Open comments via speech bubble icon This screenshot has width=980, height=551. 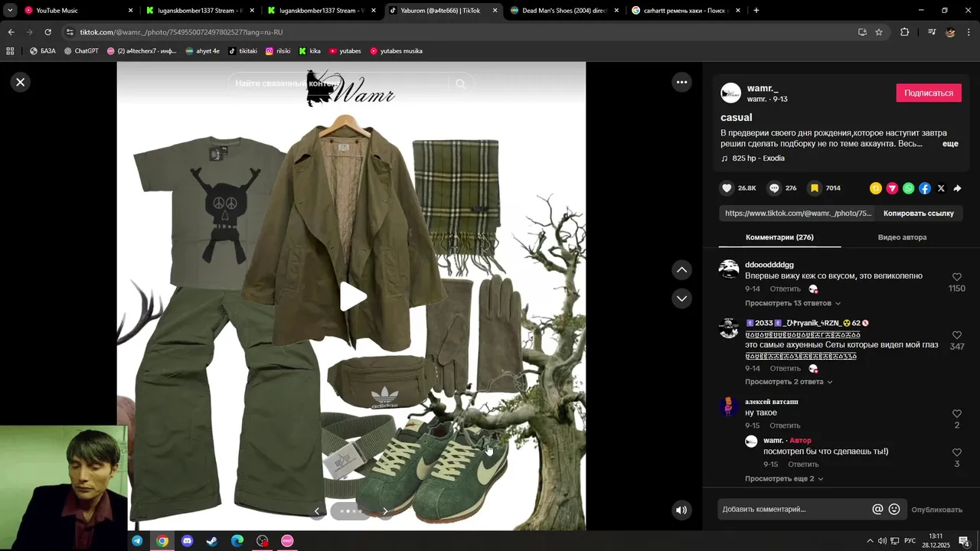(x=775, y=188)
